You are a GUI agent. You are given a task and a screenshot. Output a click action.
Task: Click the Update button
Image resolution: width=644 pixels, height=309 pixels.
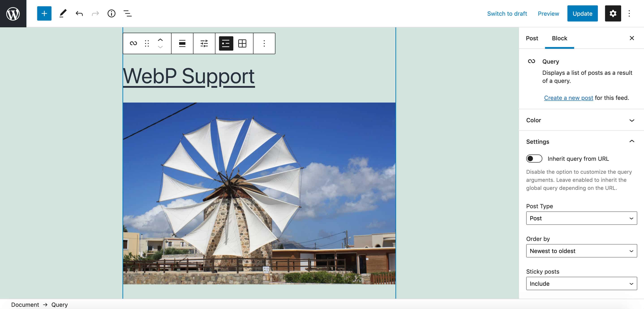pyautogui.click(x=582, y=13)
